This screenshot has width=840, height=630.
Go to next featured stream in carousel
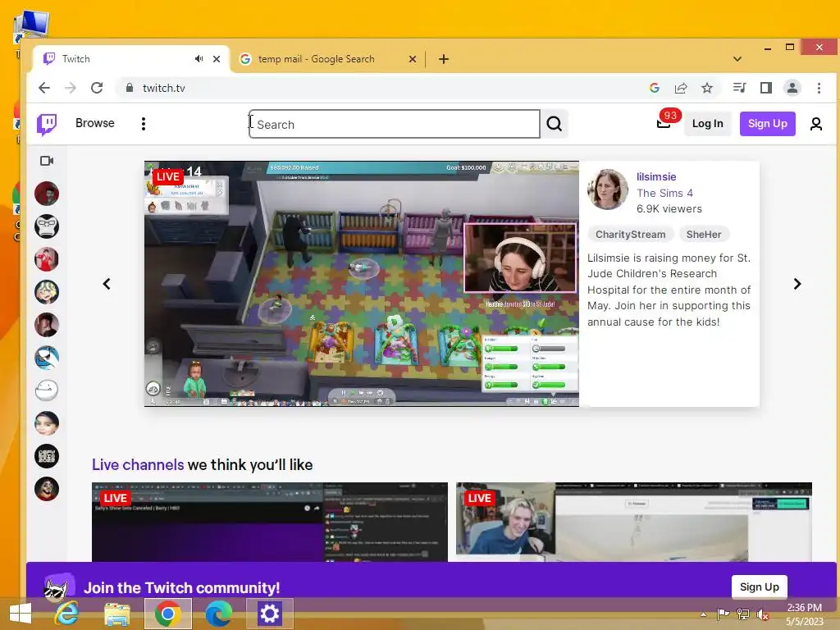tap(797, 284)
